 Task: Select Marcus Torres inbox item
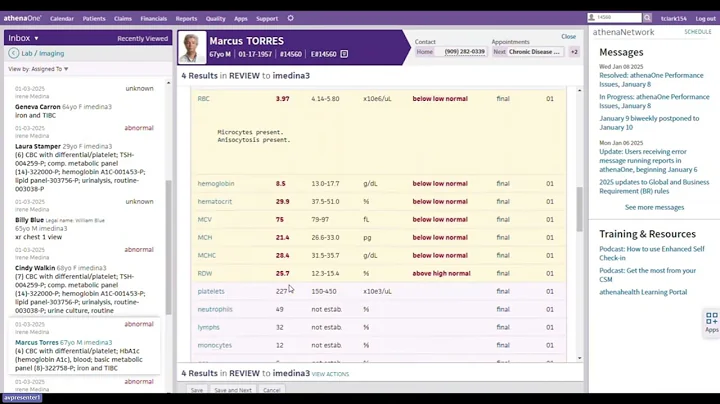click(84, 346)
